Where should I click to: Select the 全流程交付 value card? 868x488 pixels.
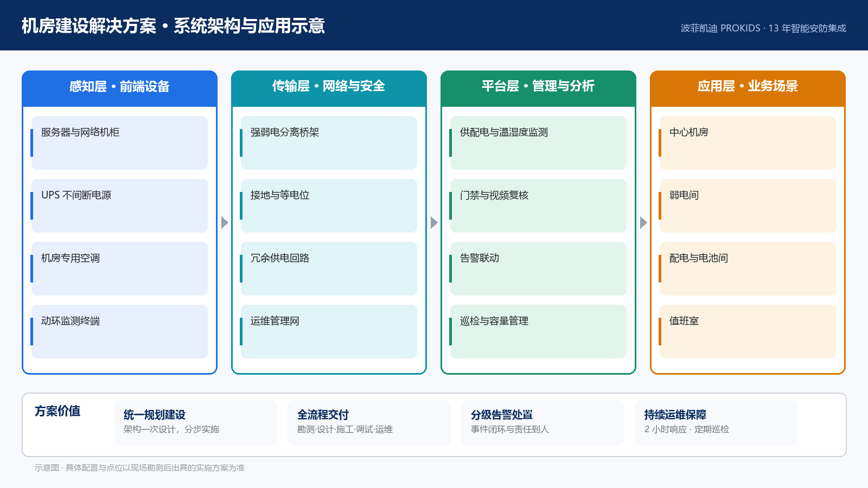(x=369, y=422)
